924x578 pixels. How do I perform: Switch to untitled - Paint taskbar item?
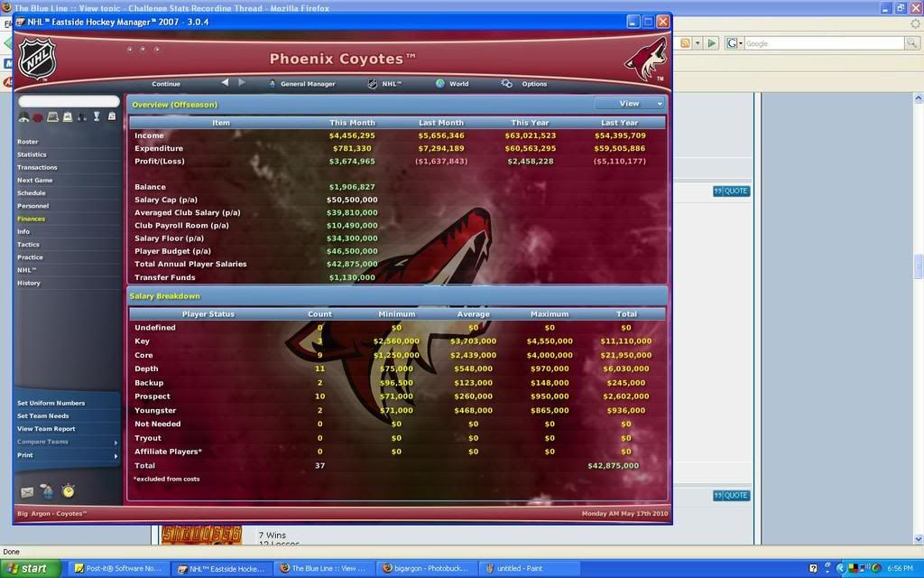pyautogui.click(x=528, y=569)
